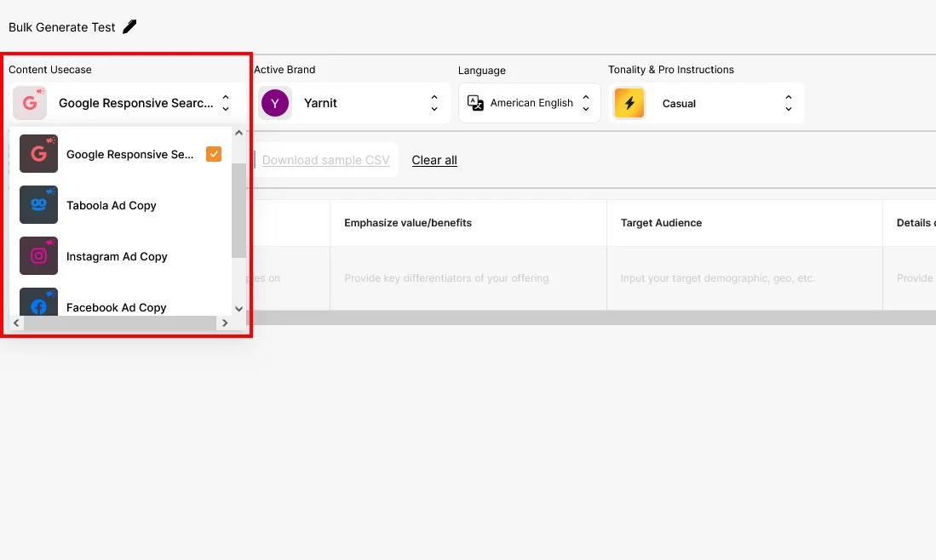Click the Taboola Ad Copy icon
The width and height of the screenshot is (936, 560).
pos(39,204)
